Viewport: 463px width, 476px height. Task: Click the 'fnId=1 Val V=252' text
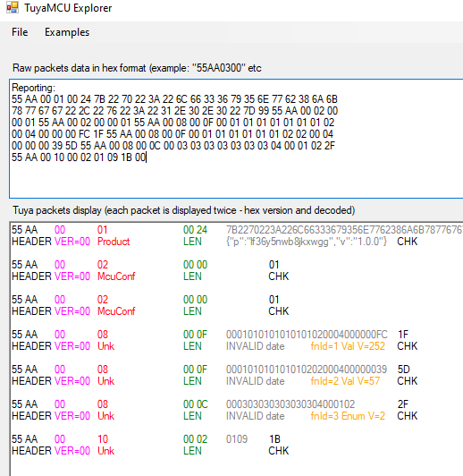[x=348, y=346]
